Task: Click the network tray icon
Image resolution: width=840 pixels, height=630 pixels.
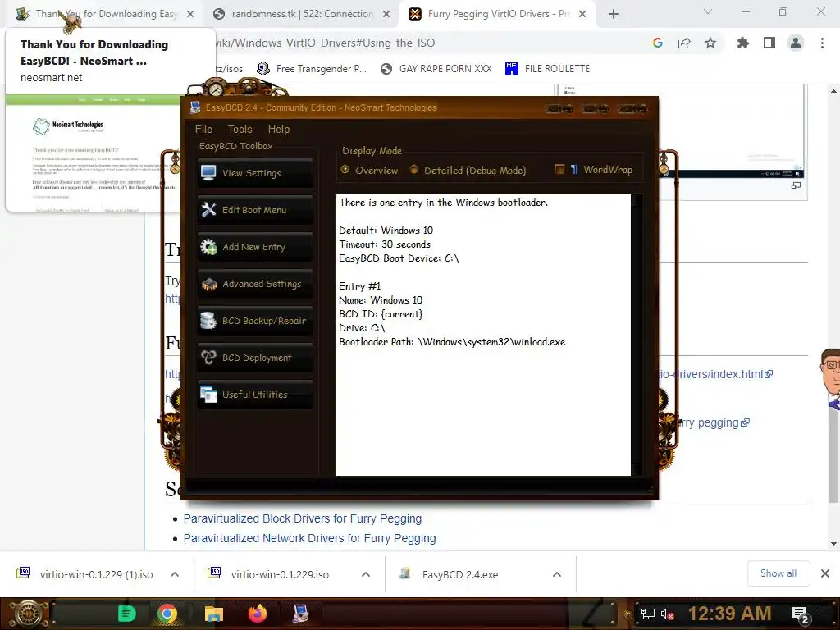Action: click(648, 614)
